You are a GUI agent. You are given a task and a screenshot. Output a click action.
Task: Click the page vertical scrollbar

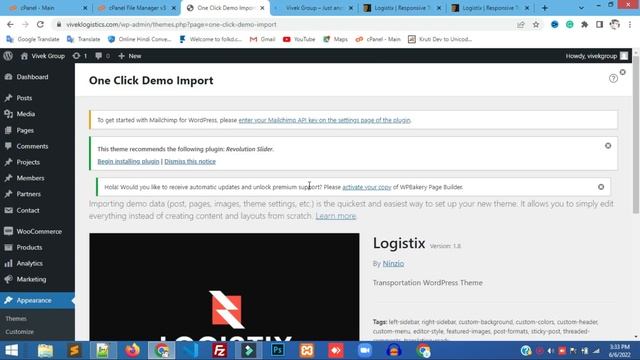(636, 135)
